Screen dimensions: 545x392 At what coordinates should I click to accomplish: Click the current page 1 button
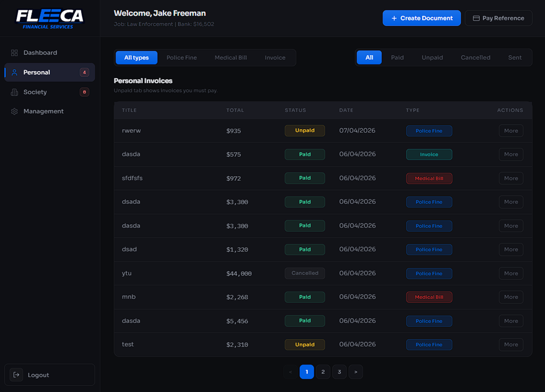pos(307,372)
